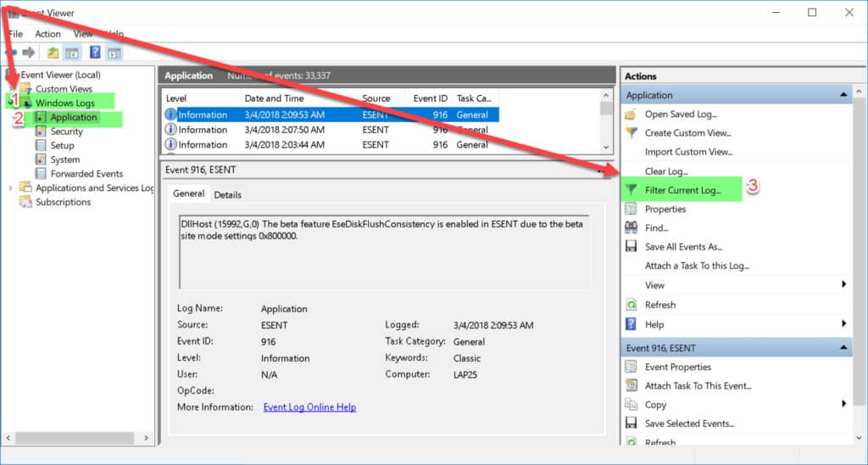
Task: Click the Subscriptions icon in tree
Action: (25, 202)
